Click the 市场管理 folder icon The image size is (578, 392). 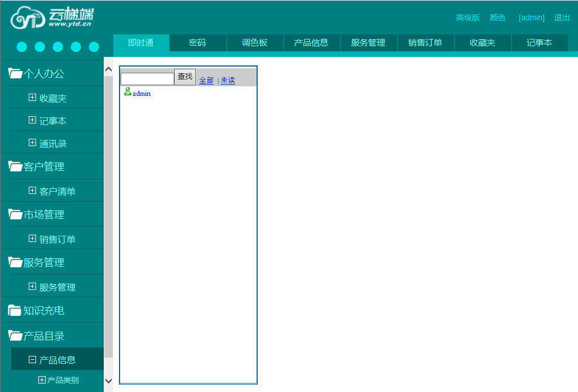[x=15, y=214]
